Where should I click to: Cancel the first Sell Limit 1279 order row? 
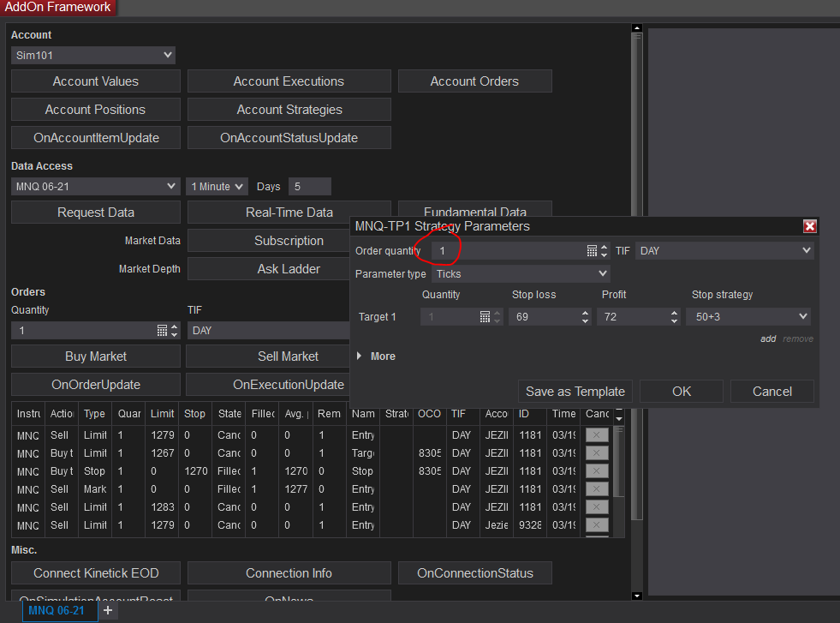coord(596,434)
